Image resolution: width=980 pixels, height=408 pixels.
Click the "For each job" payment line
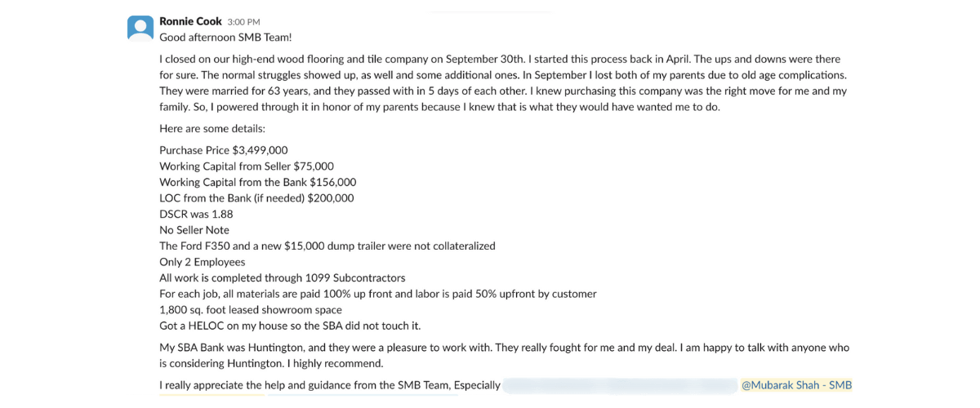click(377, 294)
